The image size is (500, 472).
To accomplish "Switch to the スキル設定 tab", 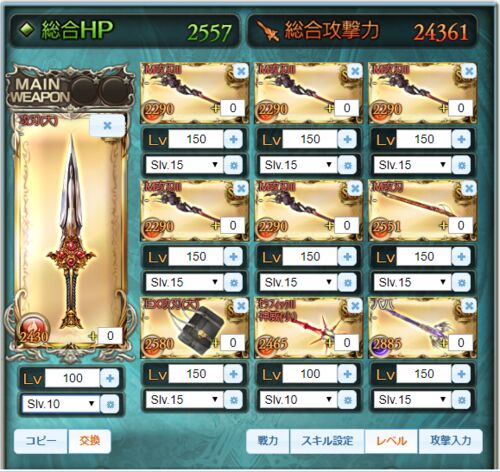I will coord(327,441).
